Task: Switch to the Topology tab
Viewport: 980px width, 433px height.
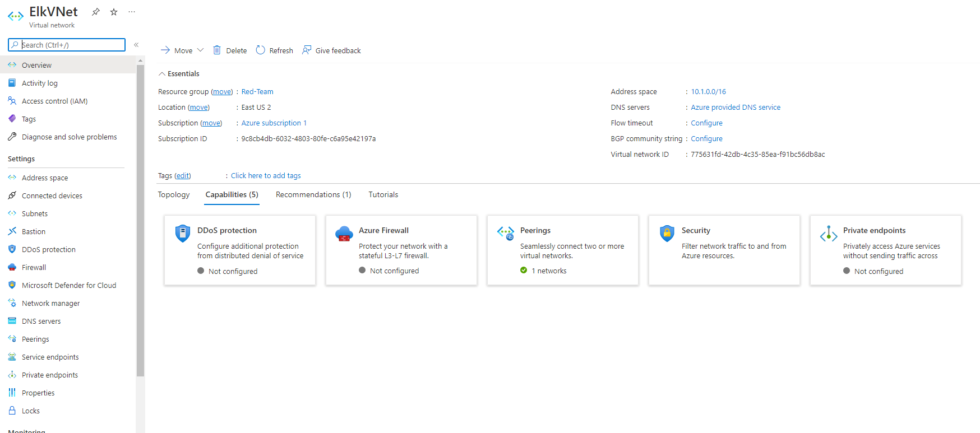Action: (x=174, y=194)
